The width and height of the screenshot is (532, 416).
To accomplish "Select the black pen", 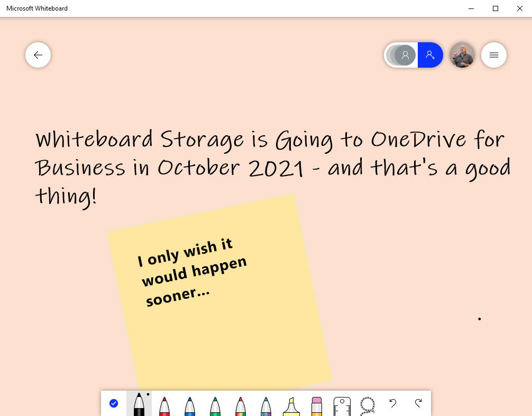I will [x=139, y=404].
